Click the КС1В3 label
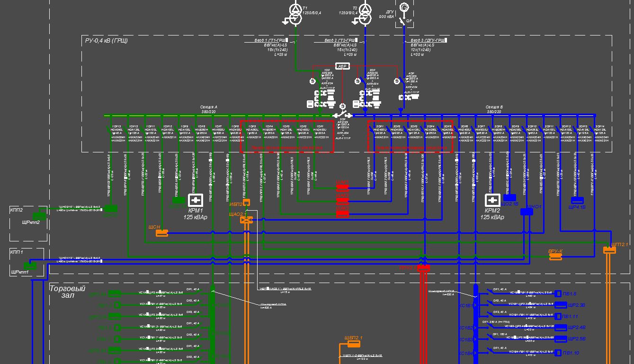This screenshot has height=364, width=634. (466, 340)
